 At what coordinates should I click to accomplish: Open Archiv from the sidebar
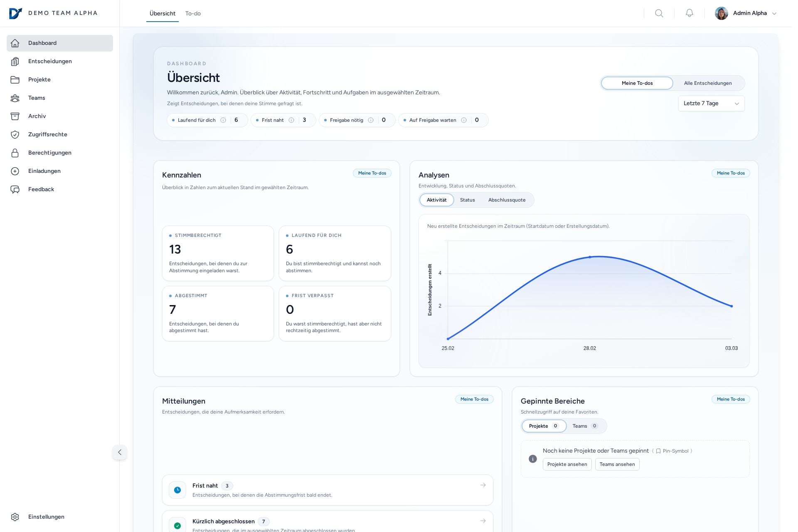(x=37, y=116)
